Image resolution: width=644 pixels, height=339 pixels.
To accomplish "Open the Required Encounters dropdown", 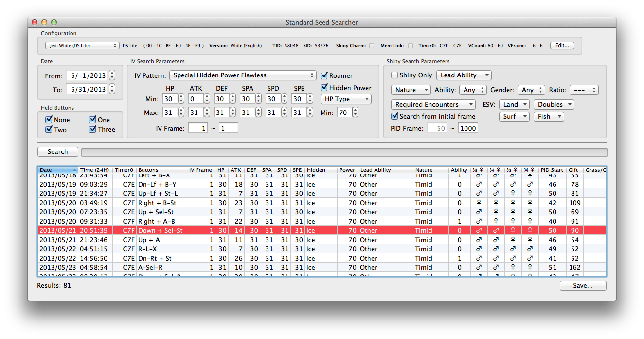I will (433, 105).
